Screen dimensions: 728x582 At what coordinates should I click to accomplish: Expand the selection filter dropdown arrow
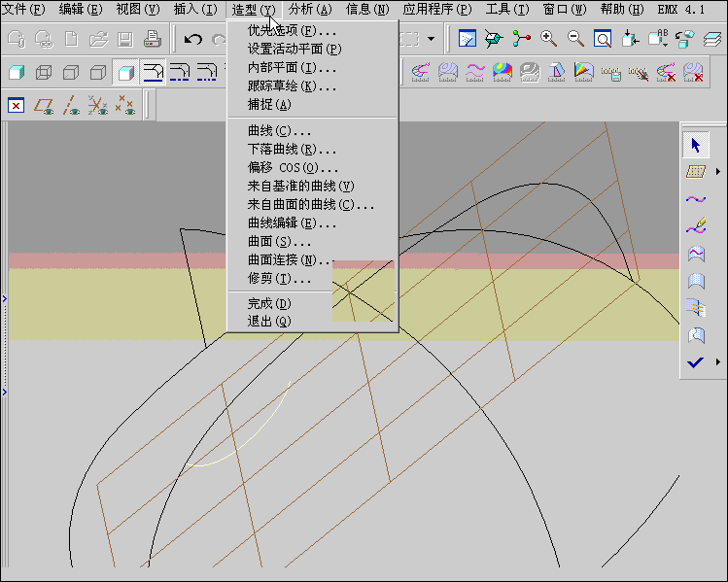tap(432, 39)
